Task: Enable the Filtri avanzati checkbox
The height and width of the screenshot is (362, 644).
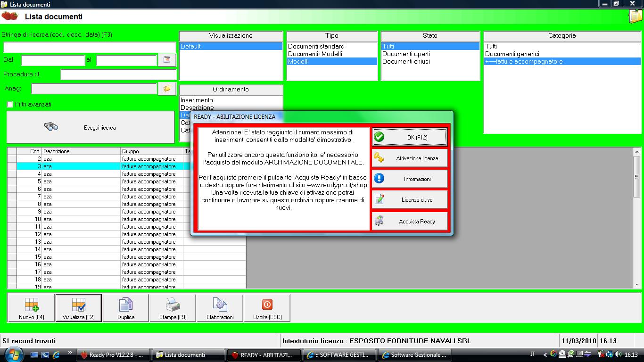Action: point(10,105)
